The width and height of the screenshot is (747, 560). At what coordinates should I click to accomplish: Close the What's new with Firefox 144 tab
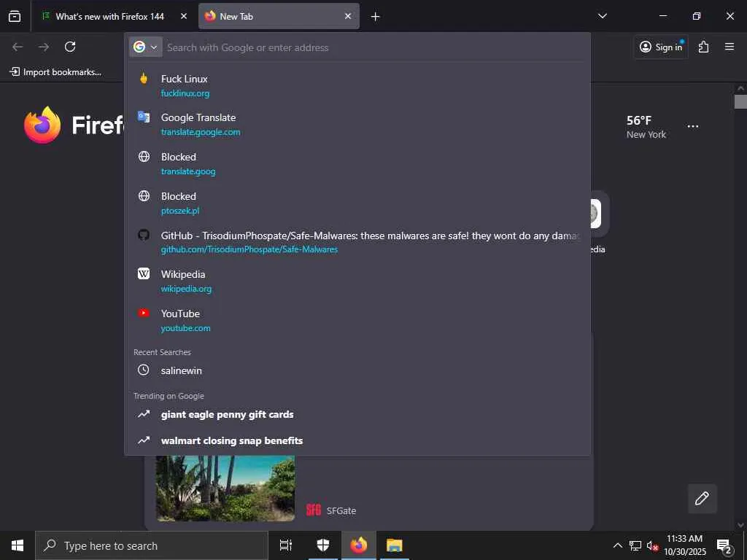coord(184,16)
